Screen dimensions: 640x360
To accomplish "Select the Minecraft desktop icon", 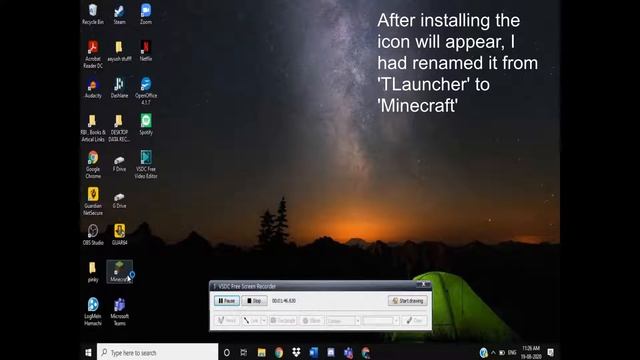I will coord(119,272).
